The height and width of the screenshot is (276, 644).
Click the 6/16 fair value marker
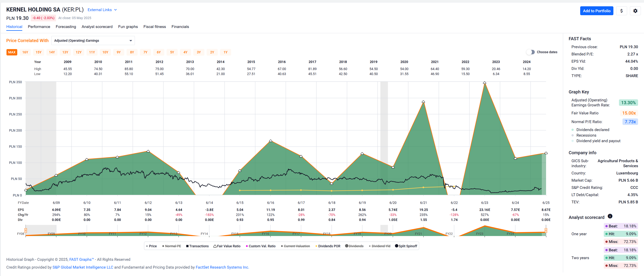270,141
